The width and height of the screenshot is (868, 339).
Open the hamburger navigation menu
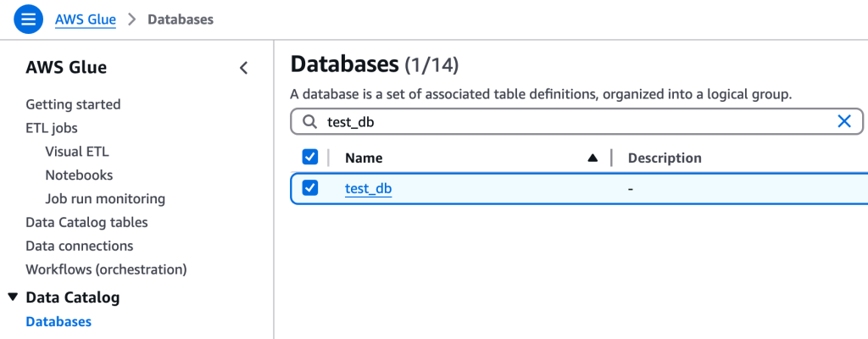(28, 19)
